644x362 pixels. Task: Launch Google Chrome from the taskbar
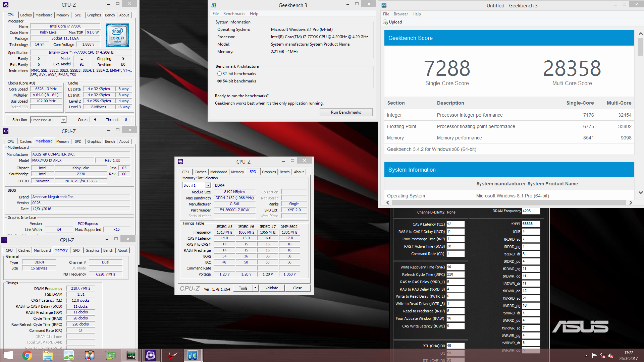coord(27,355)
